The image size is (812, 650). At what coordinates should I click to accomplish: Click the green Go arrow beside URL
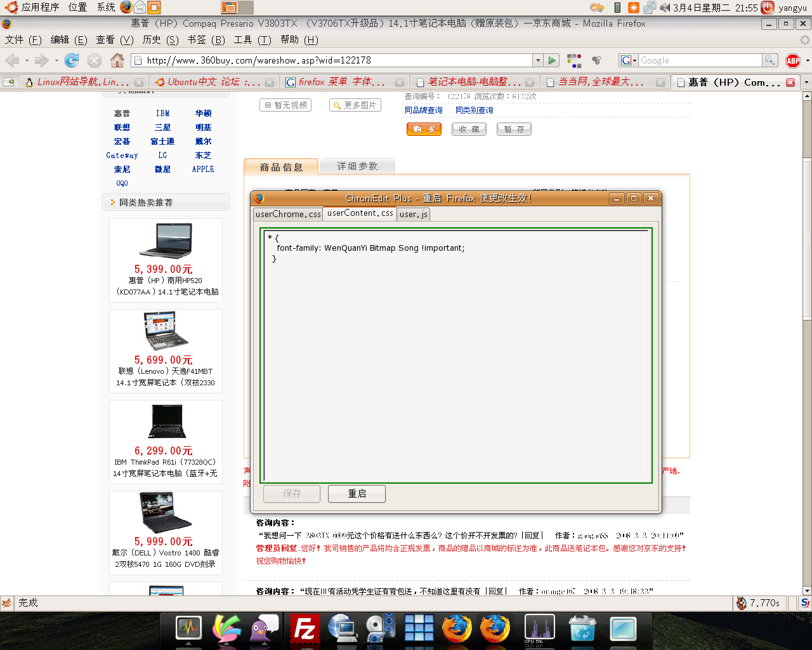point(552,60)
